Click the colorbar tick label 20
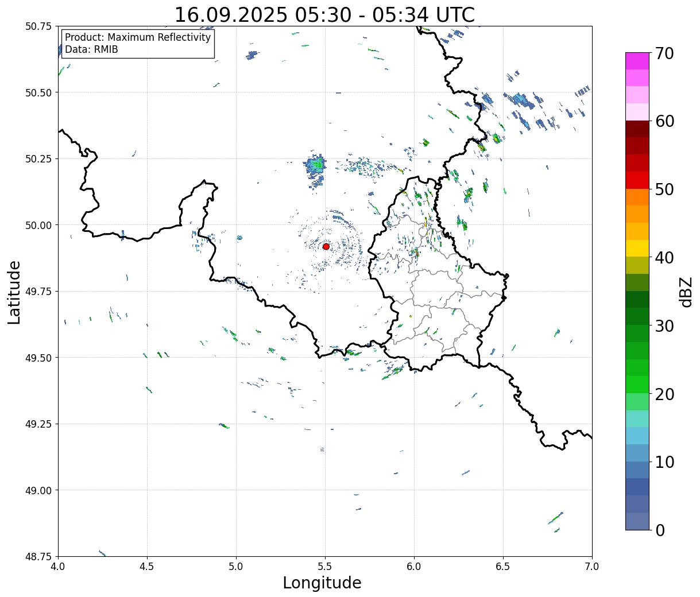 (x=664, y=394)
